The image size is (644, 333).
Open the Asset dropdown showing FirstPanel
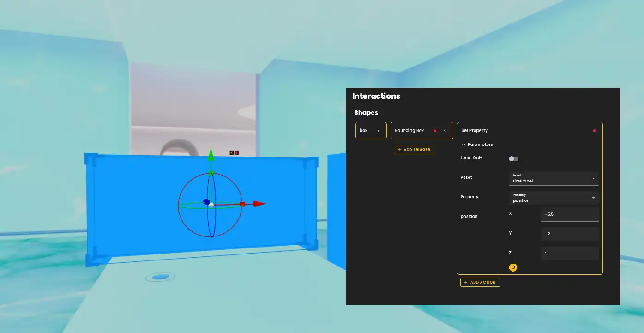tap(554, 178)
